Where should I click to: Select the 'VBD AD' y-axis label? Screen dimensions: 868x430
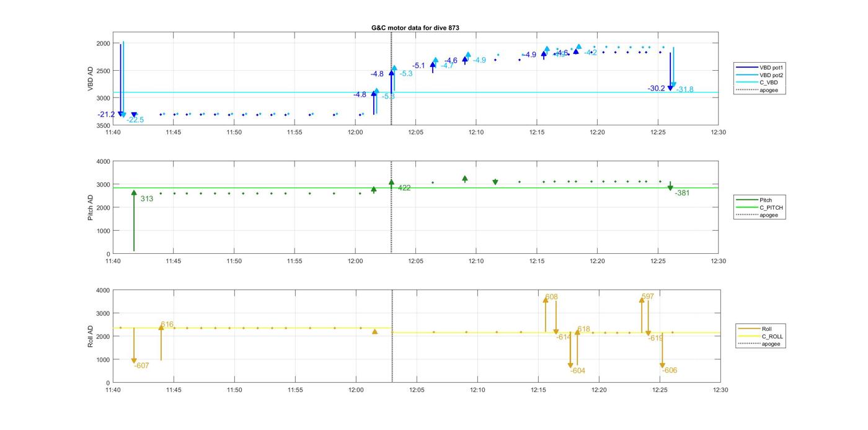click(91, 78)
